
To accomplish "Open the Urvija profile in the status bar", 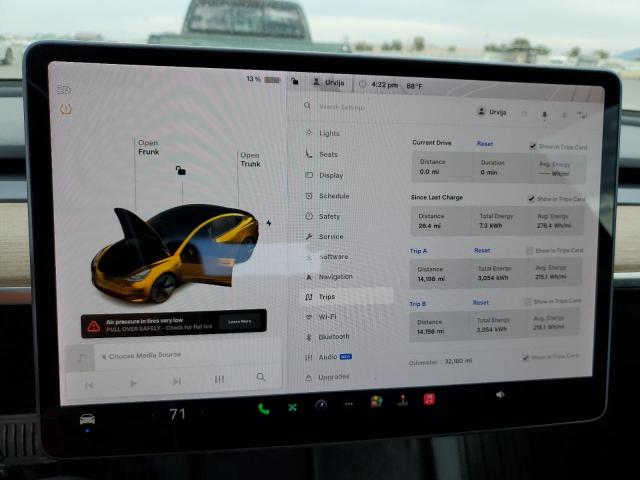I will point(329,82).
